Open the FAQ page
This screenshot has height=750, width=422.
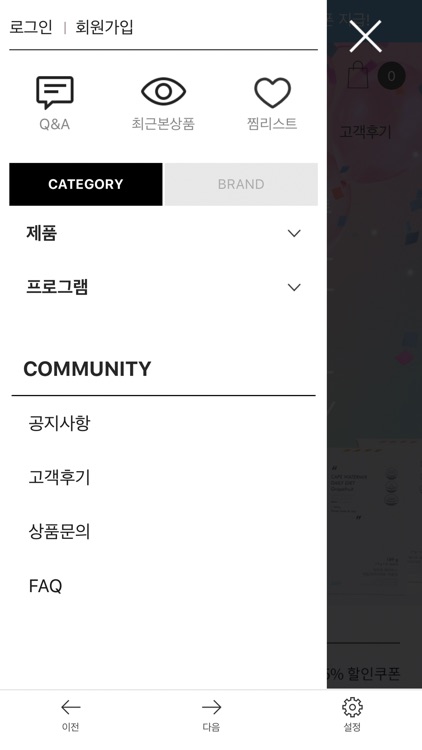45,586
